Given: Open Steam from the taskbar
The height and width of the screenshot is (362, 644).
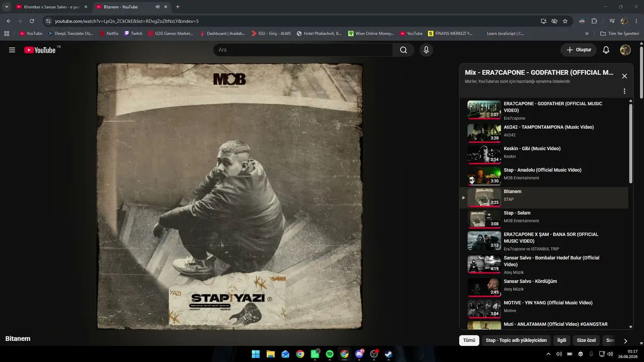Looking at the screenshot, I should pos(389,354).
